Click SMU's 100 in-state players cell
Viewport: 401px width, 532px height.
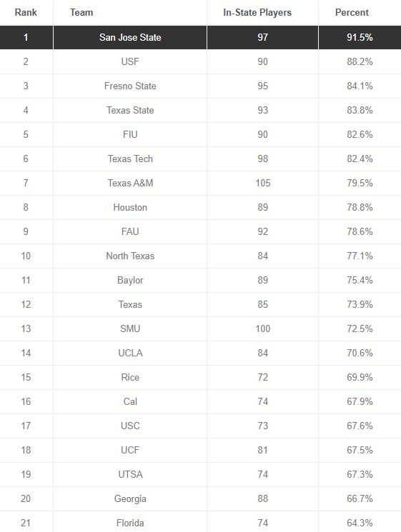pyautogui.click(x=263, y=328)
